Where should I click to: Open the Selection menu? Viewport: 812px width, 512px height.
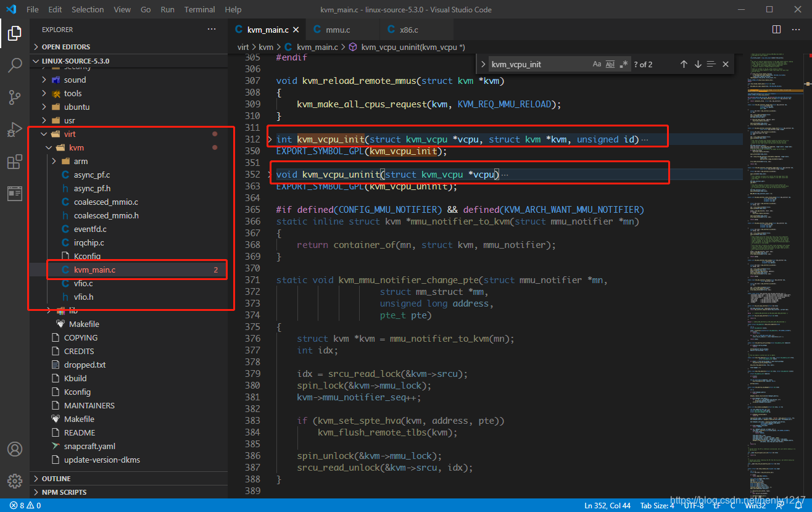coord(88,9)
